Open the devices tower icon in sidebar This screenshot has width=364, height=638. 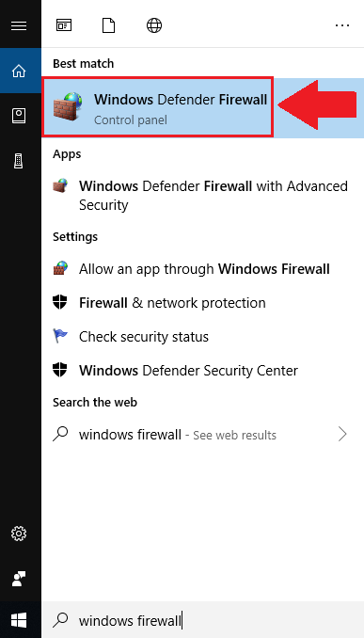[19, 161]
